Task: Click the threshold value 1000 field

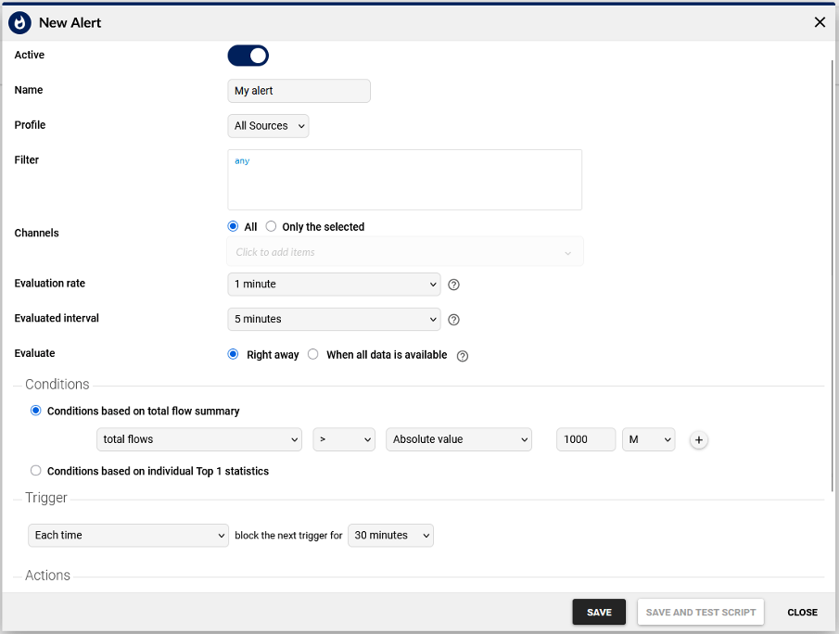Action: point(585,439)
